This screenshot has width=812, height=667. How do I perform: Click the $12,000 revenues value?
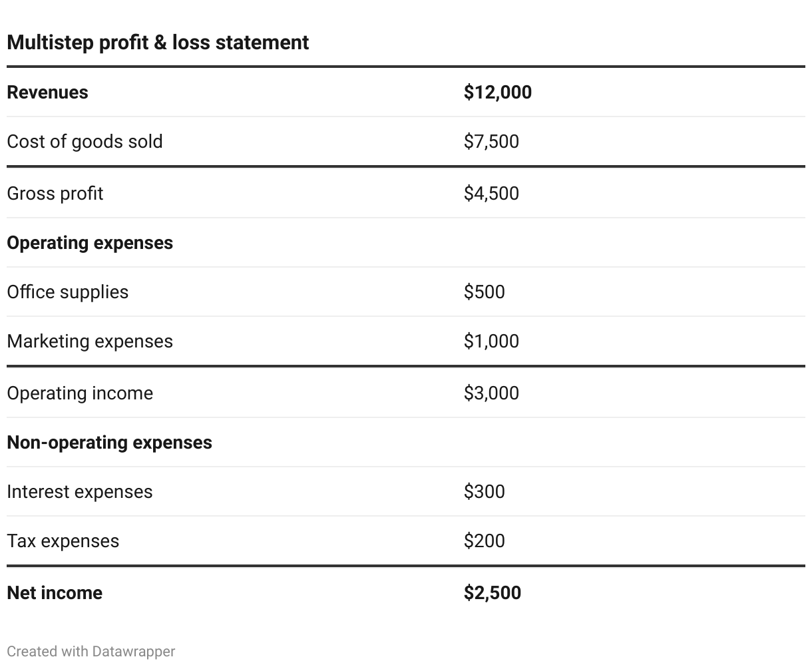[497, 92]
